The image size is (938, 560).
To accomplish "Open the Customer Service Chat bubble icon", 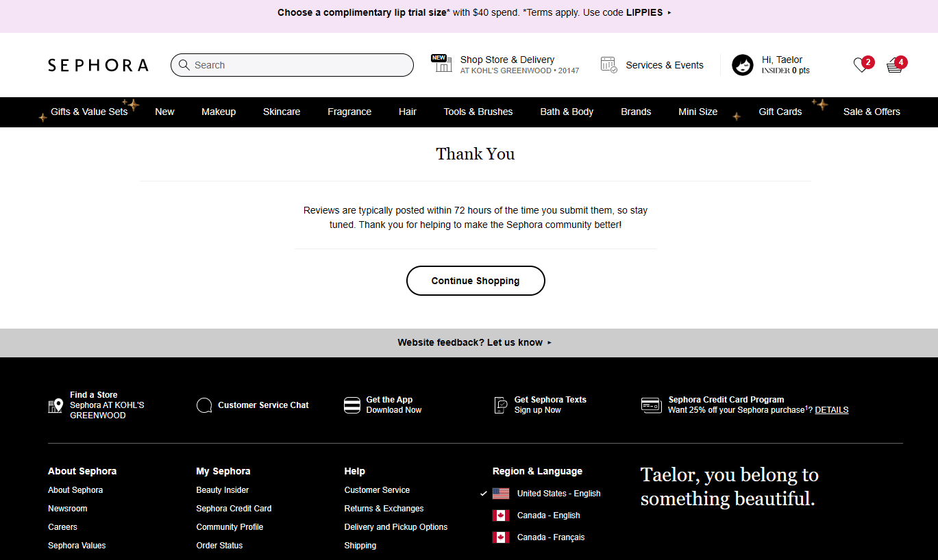I will click(204, 405).
